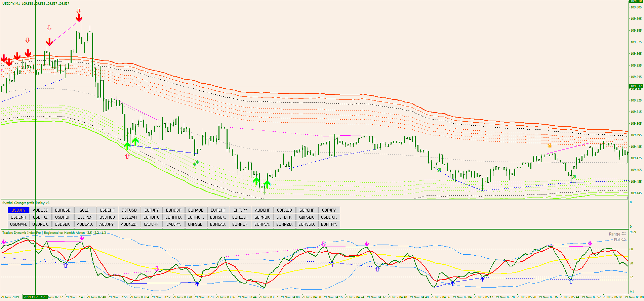Click the red 109.537 current price label
The width and height of the screenshot is (644, 301).
pos(636,86)
